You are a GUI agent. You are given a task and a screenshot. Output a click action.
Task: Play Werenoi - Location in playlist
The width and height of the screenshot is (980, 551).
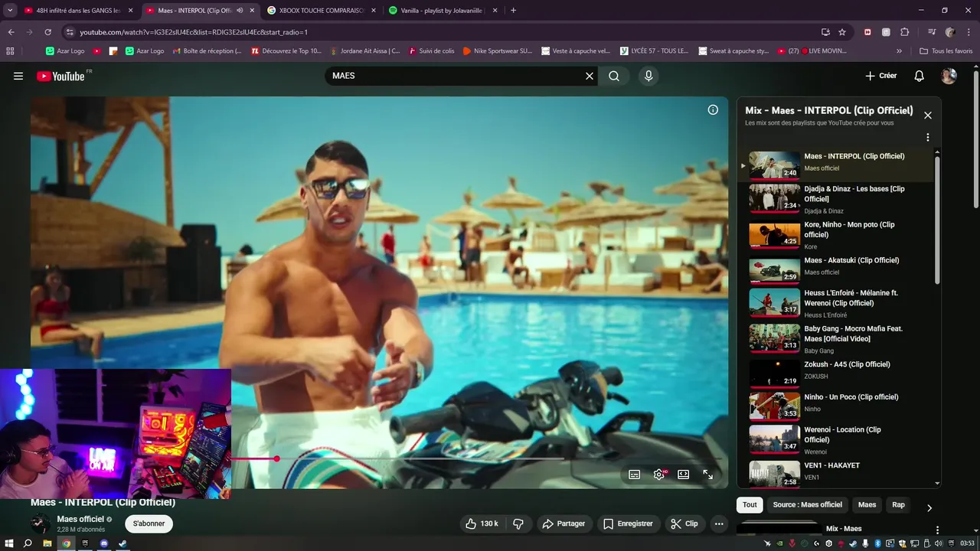pos(835,439)
